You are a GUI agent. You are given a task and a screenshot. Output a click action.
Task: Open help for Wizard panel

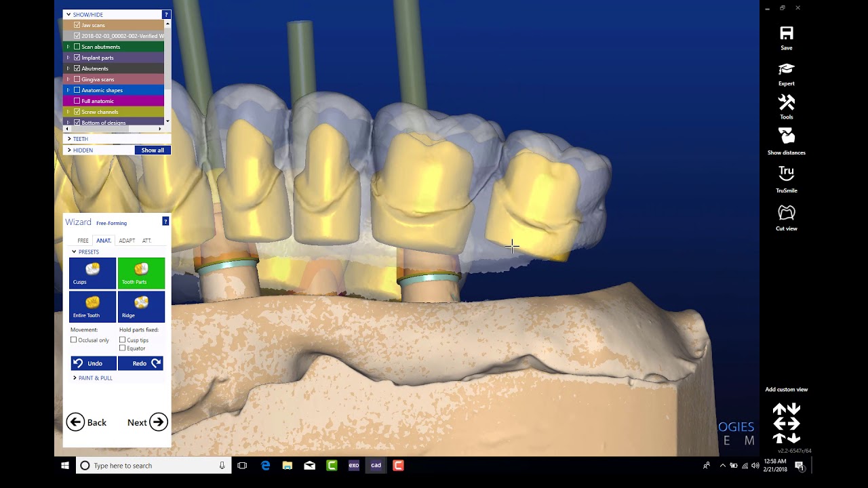(165, 222)
